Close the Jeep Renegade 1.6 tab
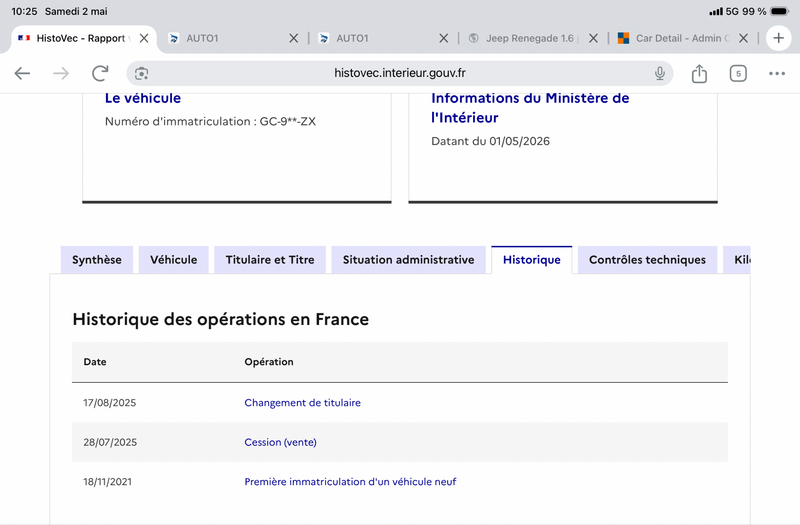Viewport: 800px width, 525px height. click(593, 38)
